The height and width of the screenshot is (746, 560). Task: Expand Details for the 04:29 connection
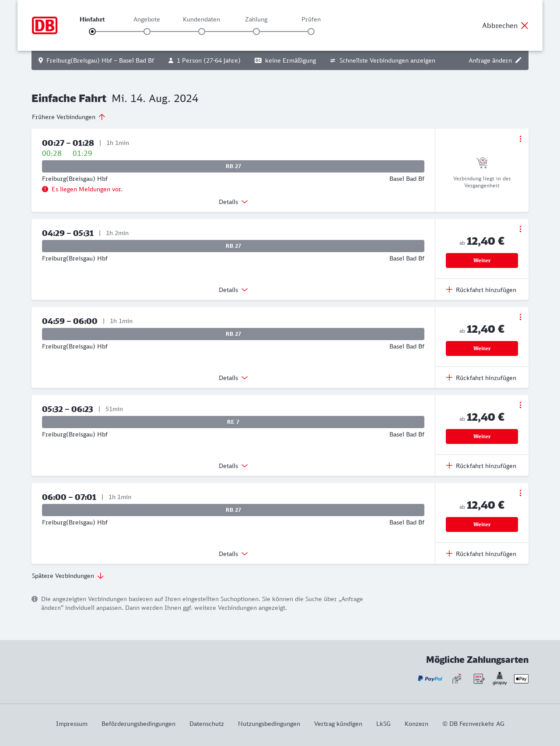point(233,290)
